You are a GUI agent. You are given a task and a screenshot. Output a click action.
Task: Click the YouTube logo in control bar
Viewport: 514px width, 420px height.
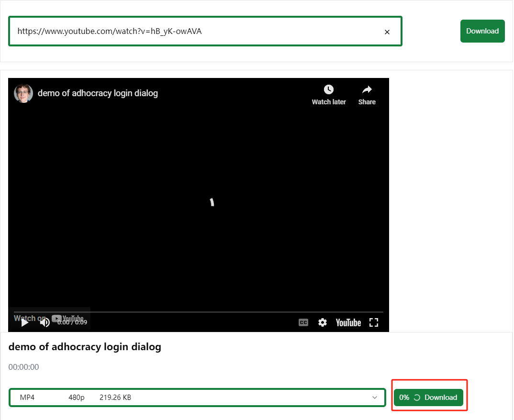(348, 322)
